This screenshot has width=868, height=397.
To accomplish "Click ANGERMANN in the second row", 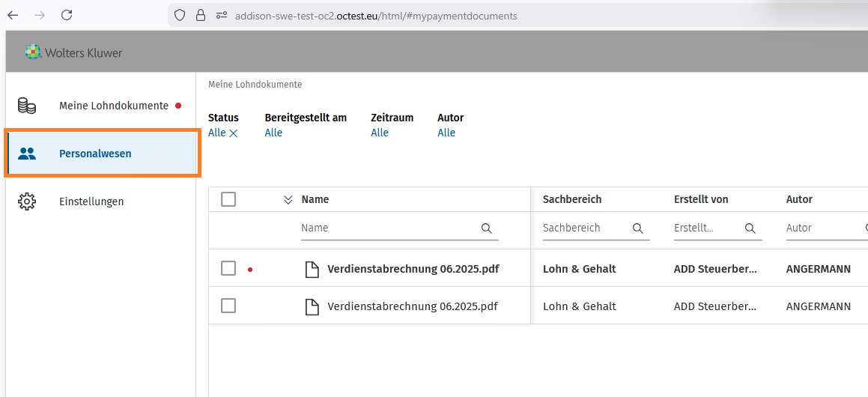I will pos(818,306).
